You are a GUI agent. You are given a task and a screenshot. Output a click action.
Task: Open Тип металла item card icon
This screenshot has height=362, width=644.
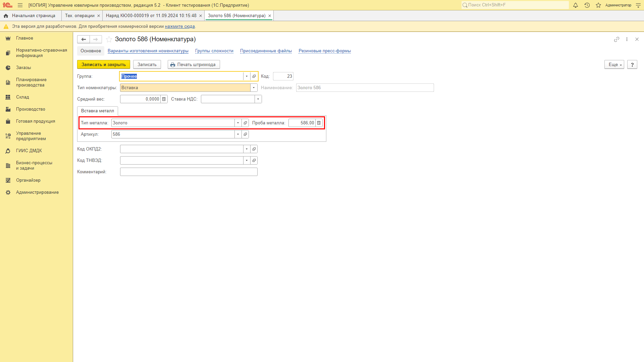coord(245,123)
